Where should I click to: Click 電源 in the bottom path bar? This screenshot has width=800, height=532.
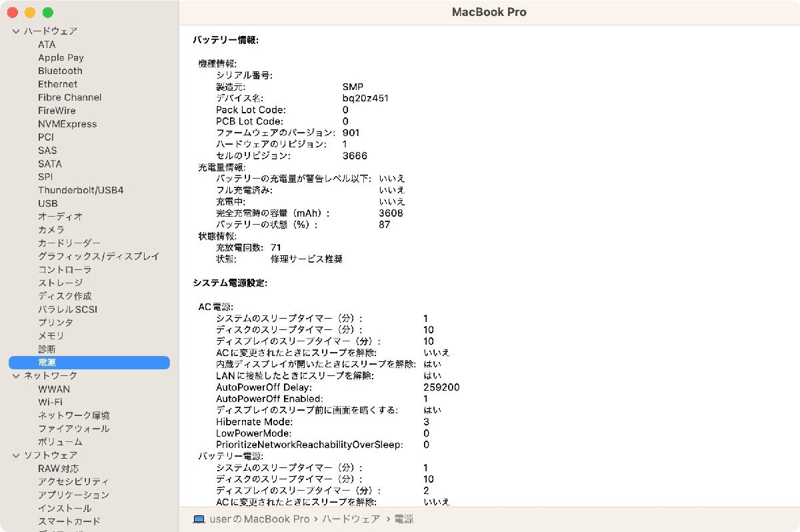coord(403,519)
